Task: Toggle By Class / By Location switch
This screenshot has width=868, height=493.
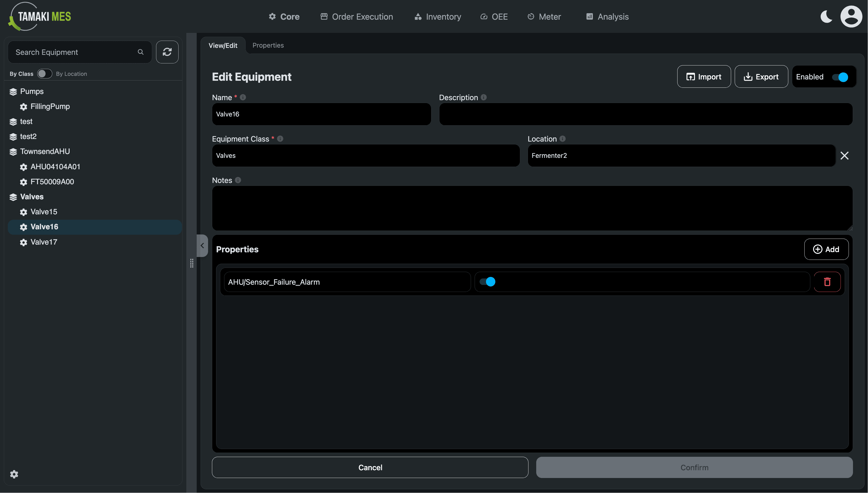Action: (44, 73)
